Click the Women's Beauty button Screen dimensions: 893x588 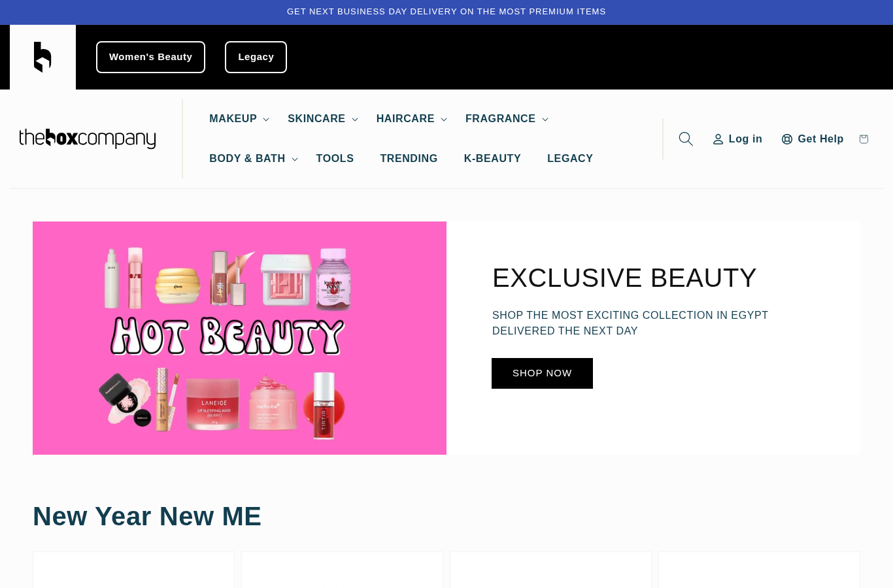[150, 57]
